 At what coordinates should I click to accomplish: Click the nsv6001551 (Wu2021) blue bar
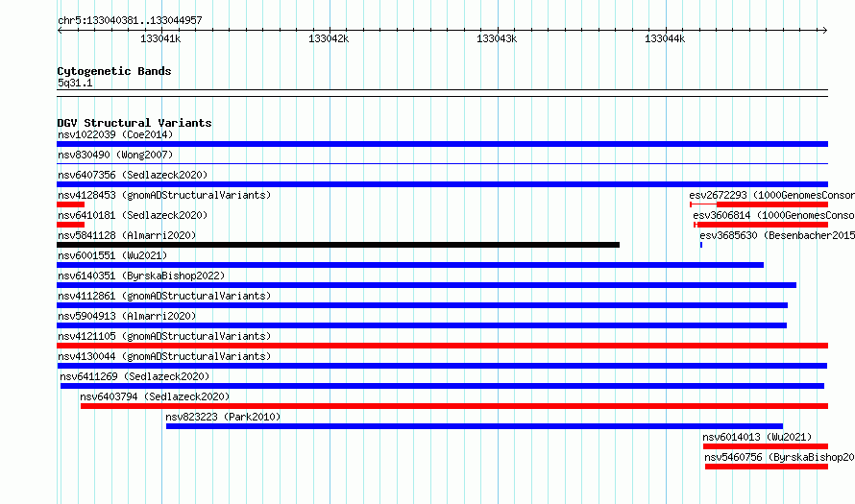click(410, 265)
